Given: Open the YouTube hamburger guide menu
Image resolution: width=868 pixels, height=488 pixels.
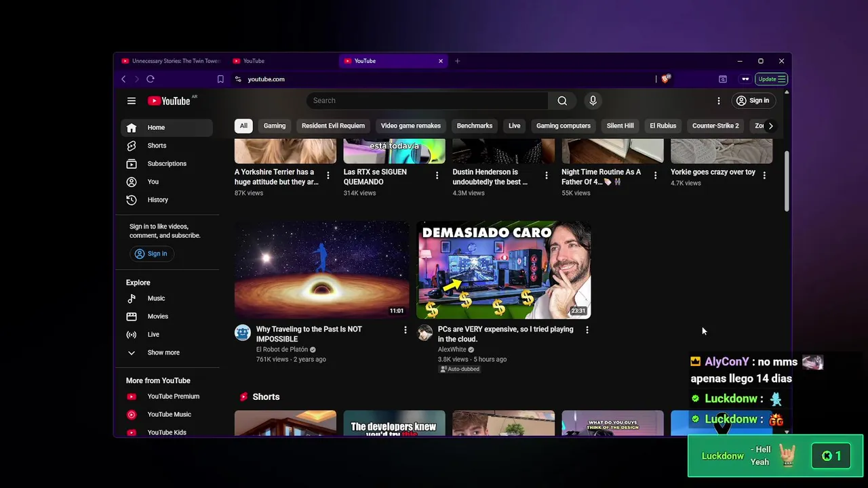Looking at the screenshot, I should click(132, 101).
